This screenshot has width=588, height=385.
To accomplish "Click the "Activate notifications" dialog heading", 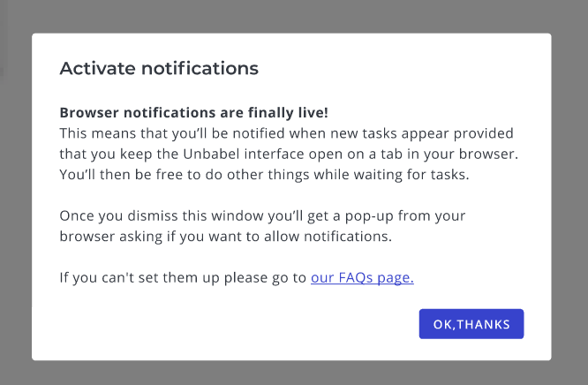I will point(159,68).
